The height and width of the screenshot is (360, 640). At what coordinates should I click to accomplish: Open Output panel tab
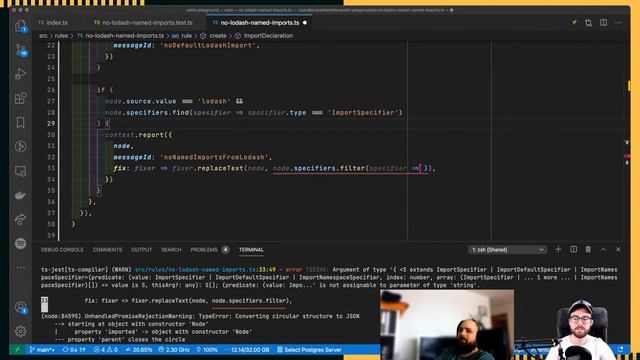142,249
